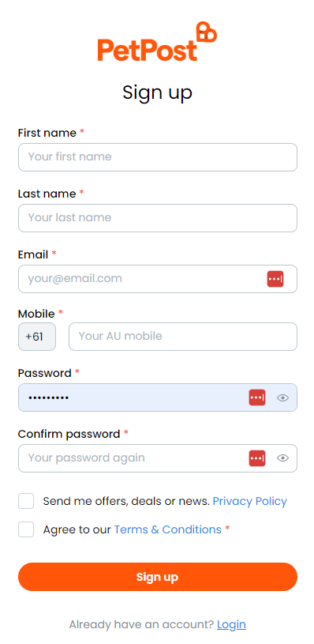Go to the Login link

(x=231, y=624)
